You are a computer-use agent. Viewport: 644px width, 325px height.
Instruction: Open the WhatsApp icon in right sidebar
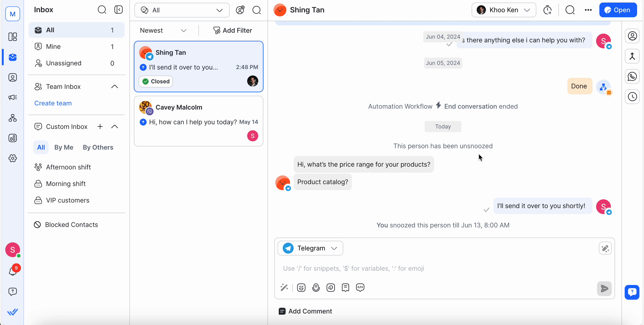click(x=632, y=76)
